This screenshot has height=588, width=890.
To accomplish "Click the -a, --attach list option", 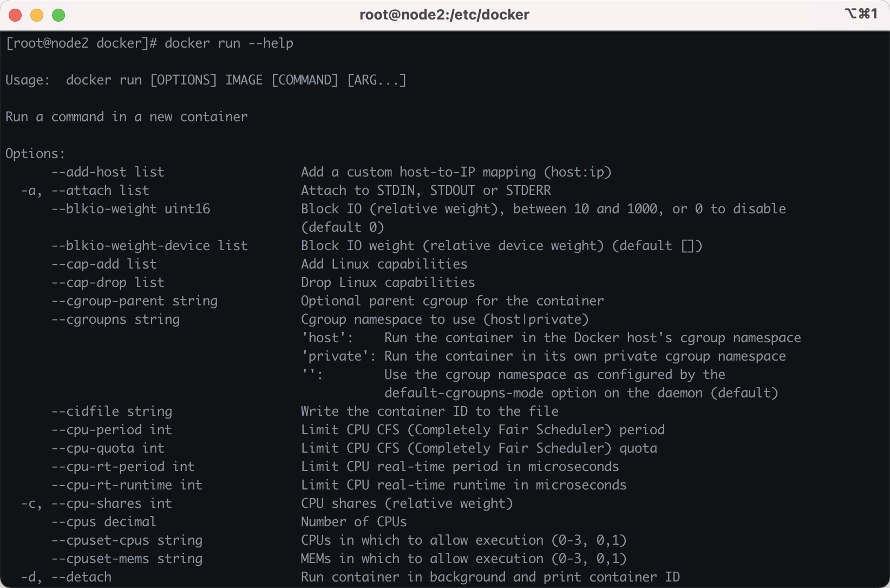I will click(85, 191).
